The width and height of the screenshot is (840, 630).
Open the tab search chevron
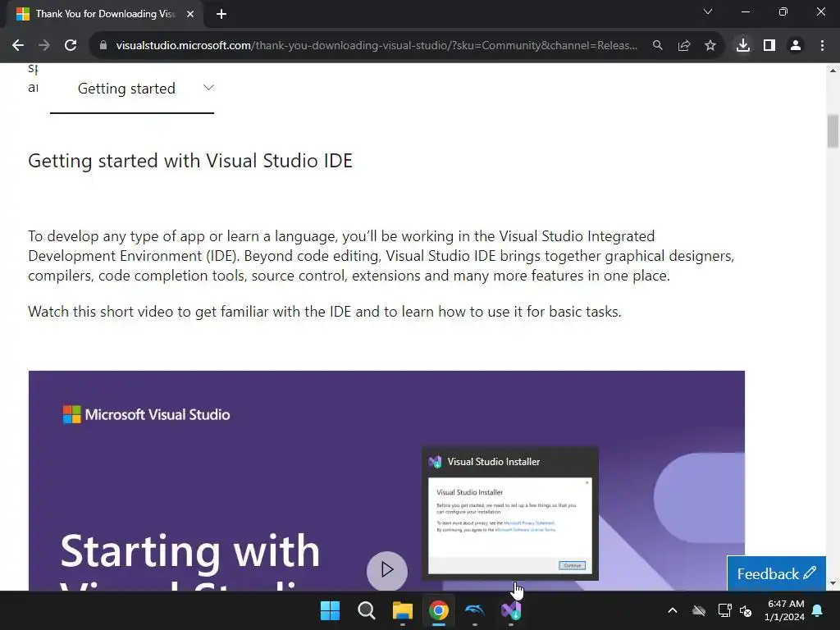coord(708,11)
